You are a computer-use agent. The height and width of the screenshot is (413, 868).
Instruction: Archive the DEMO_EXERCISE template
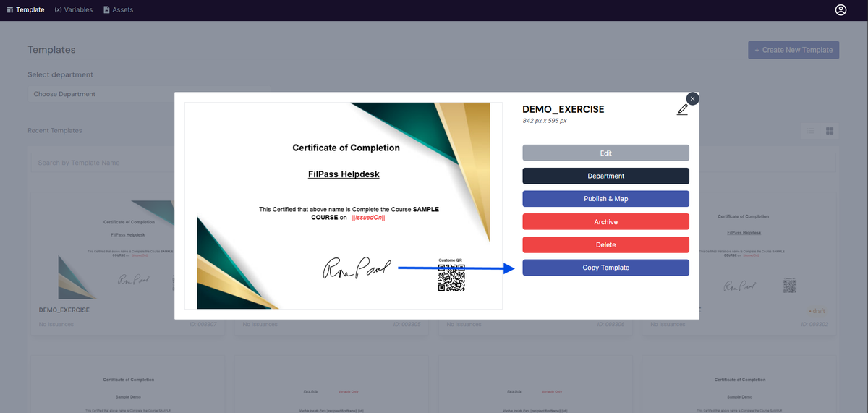(605, 222)
